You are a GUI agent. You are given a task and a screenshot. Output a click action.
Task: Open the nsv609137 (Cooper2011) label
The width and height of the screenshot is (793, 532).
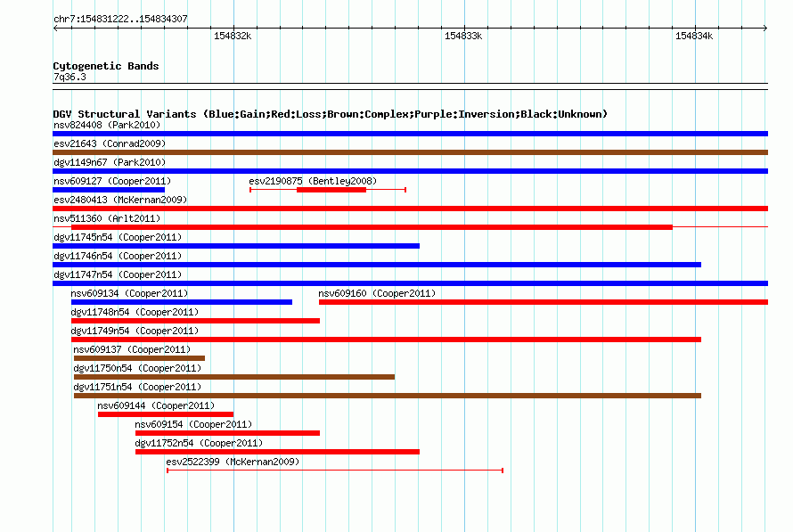click(132, 349)
